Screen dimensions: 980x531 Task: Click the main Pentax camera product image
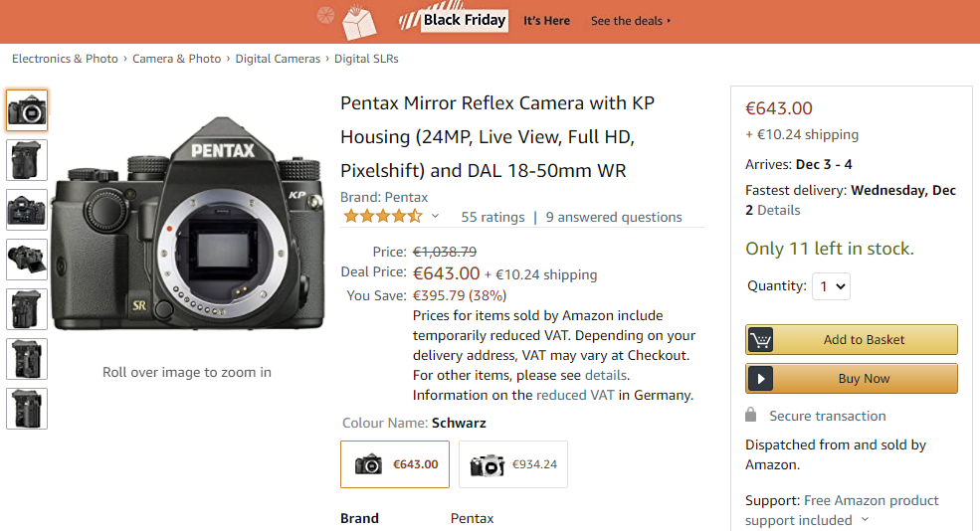[x=187, y=223]
